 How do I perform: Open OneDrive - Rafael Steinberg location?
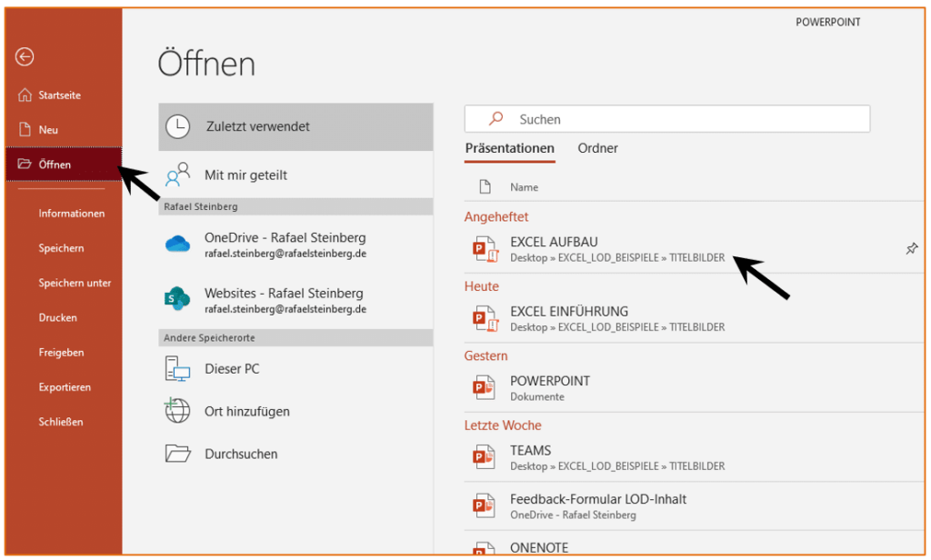(295, 244)
